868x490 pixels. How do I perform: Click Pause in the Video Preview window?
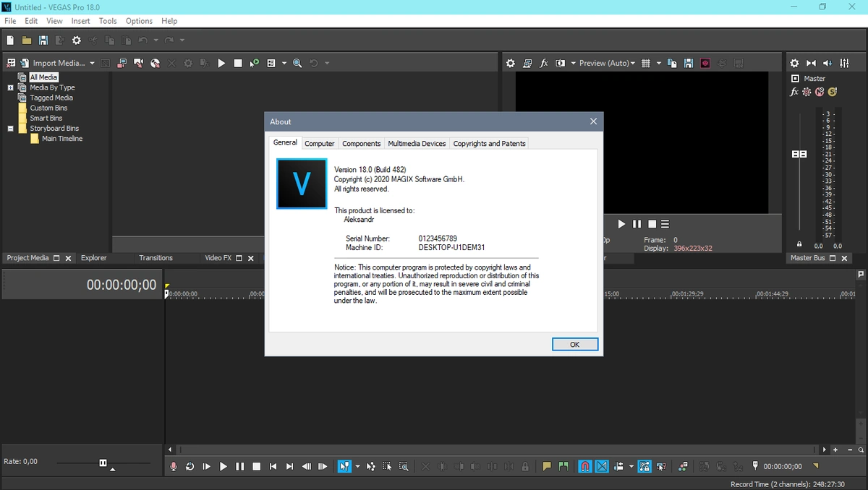click(x=637, y=224)
